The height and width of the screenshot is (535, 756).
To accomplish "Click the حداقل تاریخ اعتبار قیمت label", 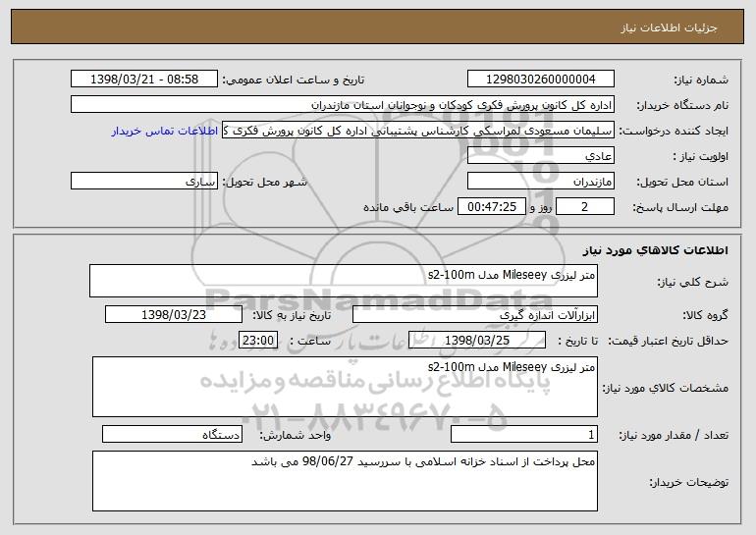I will point(669,341).
